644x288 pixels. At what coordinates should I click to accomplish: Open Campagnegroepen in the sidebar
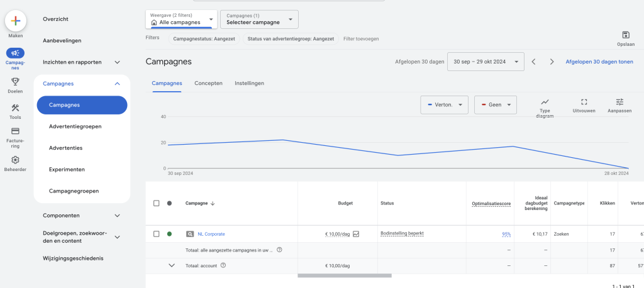74,191
